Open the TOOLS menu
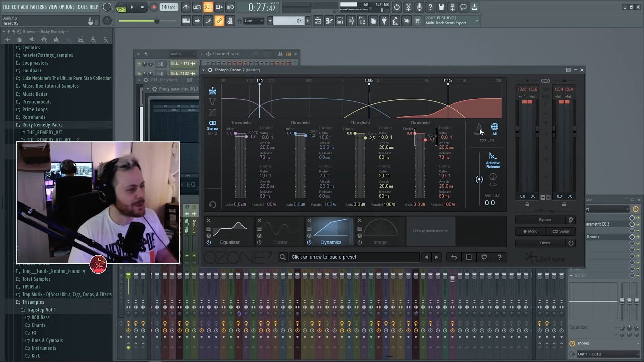This screenshot has width=644, height=362. [x=82, y=7]
